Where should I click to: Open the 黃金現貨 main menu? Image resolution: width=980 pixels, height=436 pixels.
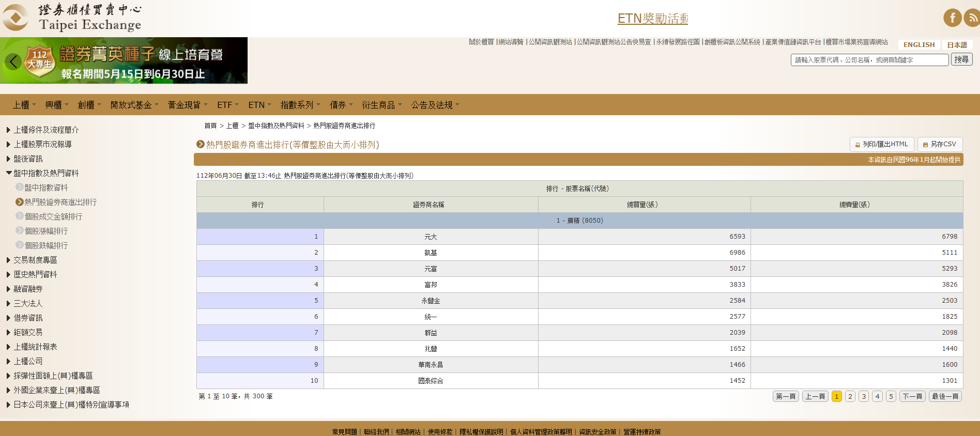[188, 105]
